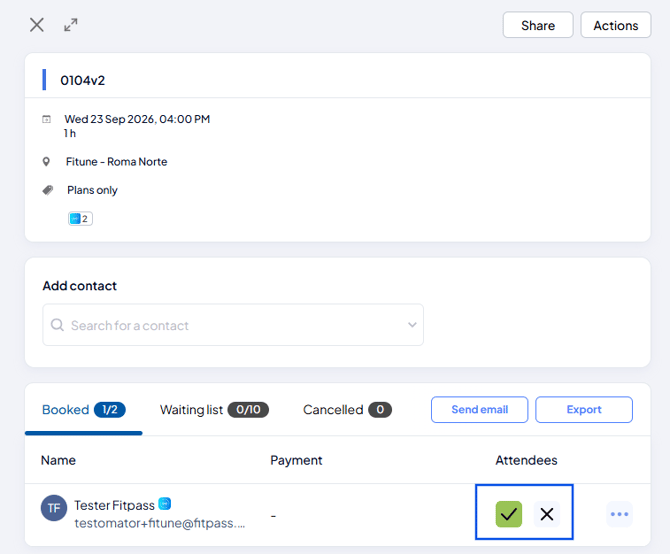The width and height of the screenshot is (670, 554).
Task: Click the Fitpass icon next to Tester Fitpass
Action: pyautogui.click(x=165, y=504)
